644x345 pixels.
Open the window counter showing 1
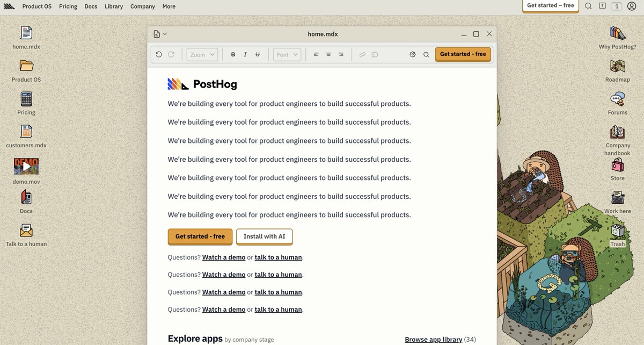click(x=617, y=6)
